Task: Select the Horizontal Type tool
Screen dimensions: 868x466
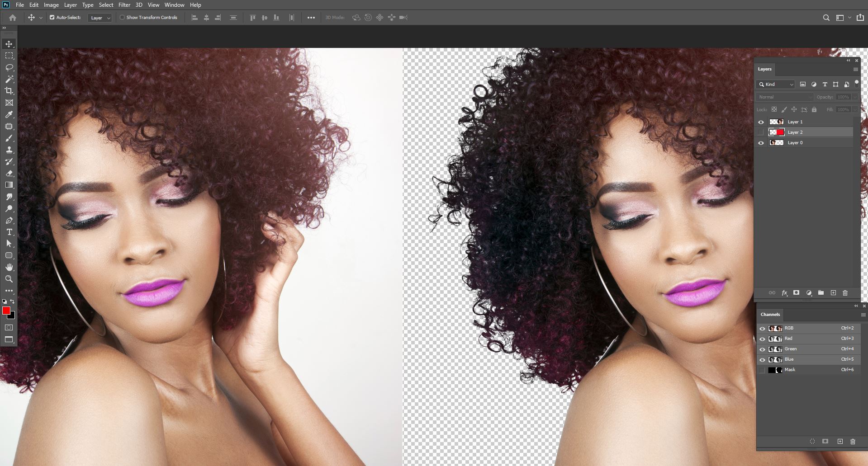Action: tap(9, 232)
